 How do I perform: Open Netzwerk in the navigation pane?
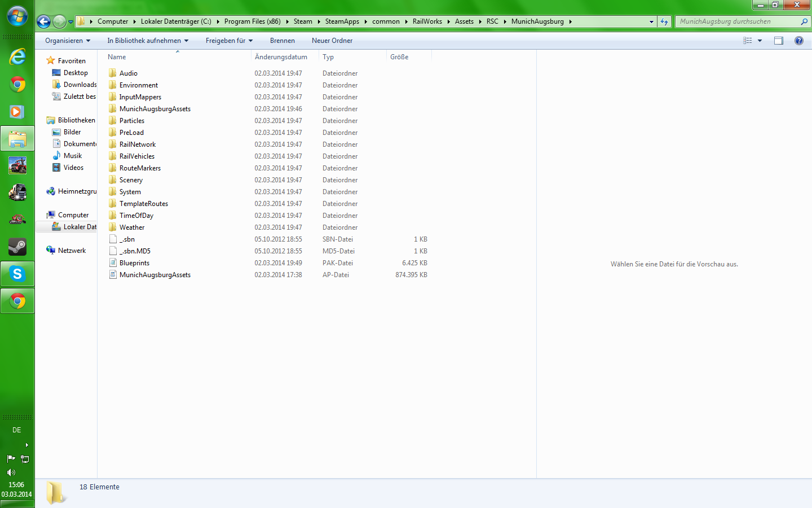tap(72, 251)
